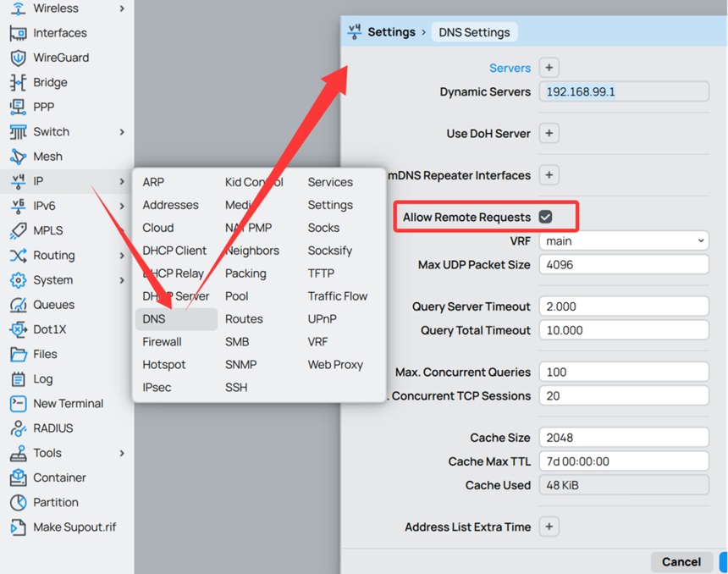The width and height of the screenshot is (728, 574).
Task: Expand the Routing submenu arrow
Action: tap(122, 256)
